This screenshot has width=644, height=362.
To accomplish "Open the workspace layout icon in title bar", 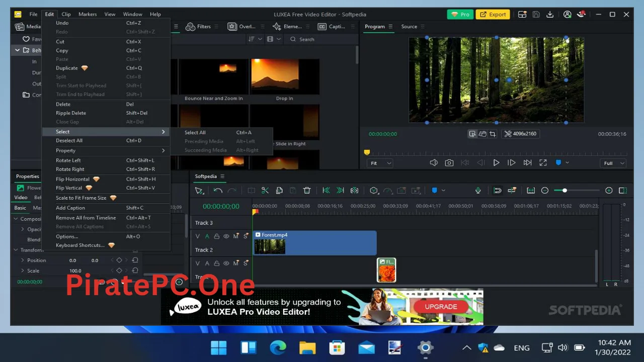I will coord(522,14).
